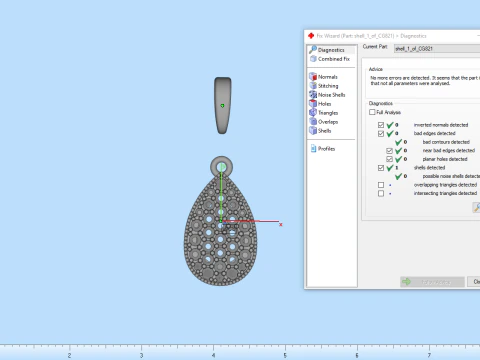The height and width of the screenshot is (360, 480).
Task: Select the Overlaps fixing step
Action: [324, 122]
